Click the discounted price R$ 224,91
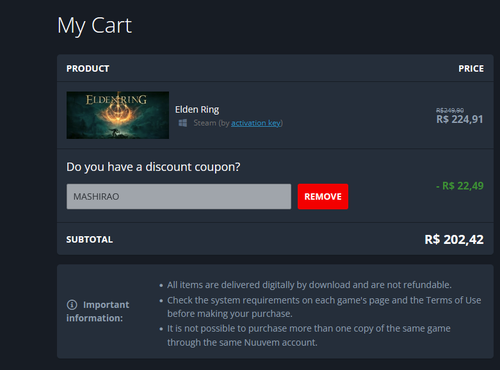The image size is (500, 370). (460, 119)
